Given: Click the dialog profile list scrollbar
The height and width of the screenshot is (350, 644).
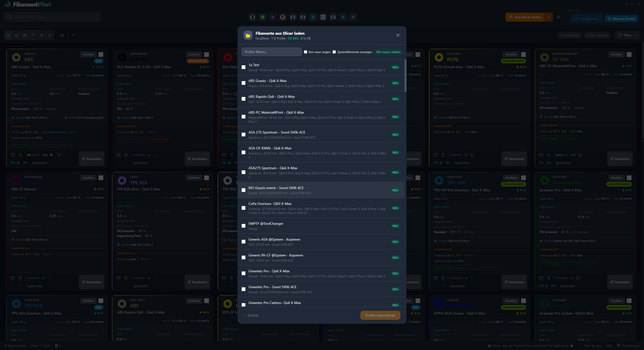Looking at the screenshot, I should [x=405, y=75].
